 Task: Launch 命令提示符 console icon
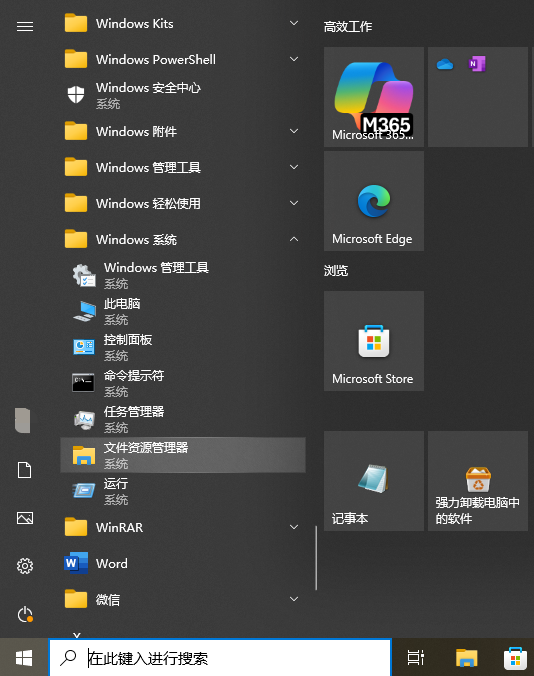pos(83,383)
